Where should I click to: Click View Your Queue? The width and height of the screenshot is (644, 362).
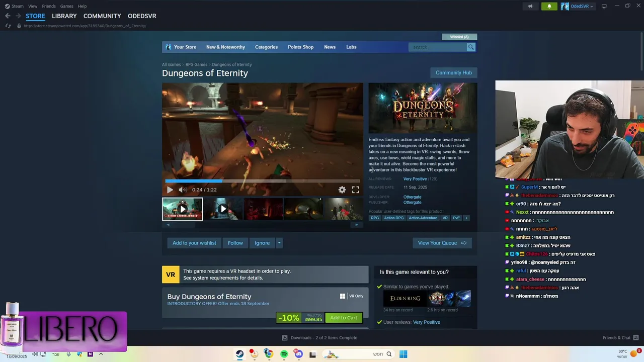pyautogui.click(x=442, y=243)
